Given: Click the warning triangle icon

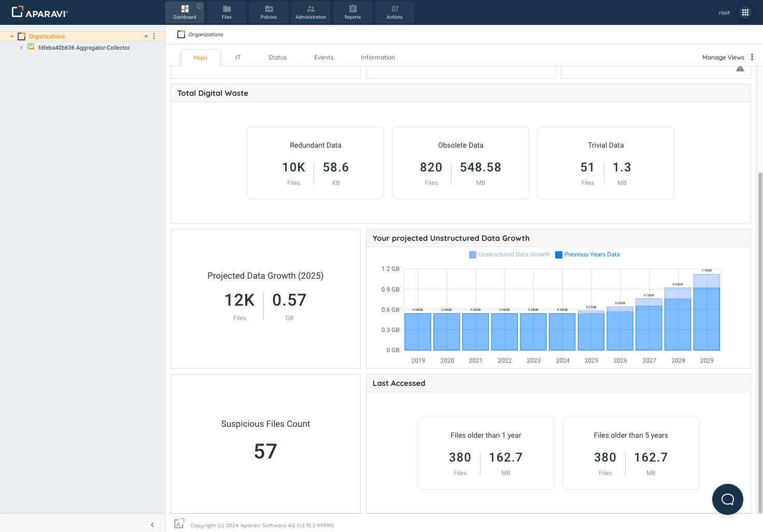Looking at the screenshot, I should 740,69.
